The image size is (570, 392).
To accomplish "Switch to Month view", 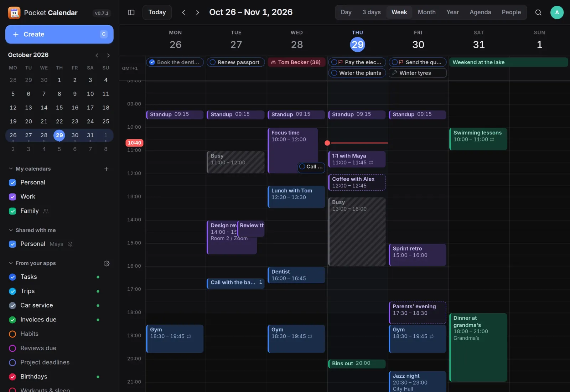I will [x=426, y=12].
